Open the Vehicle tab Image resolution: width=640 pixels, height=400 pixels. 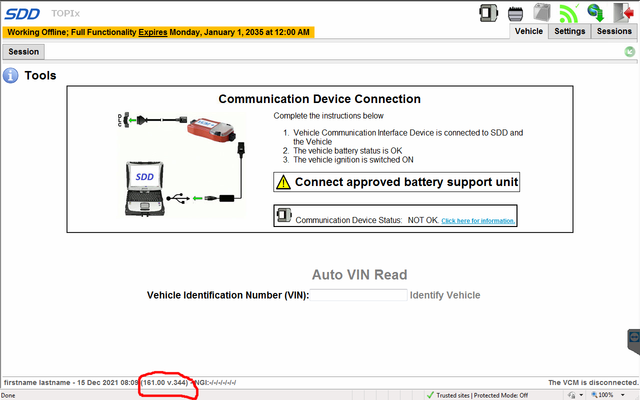tap(529, 31)
